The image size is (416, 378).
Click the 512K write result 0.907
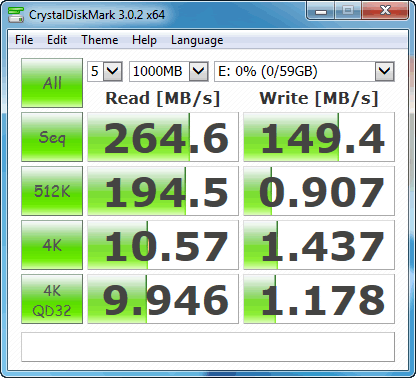coord(319,191)
